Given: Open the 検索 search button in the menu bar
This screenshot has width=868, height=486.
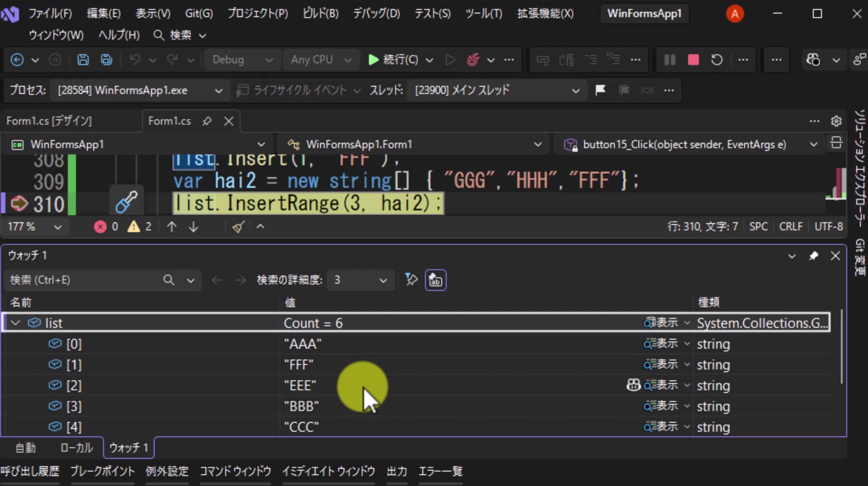Looking at the screenshot, I should pos(179,35).
